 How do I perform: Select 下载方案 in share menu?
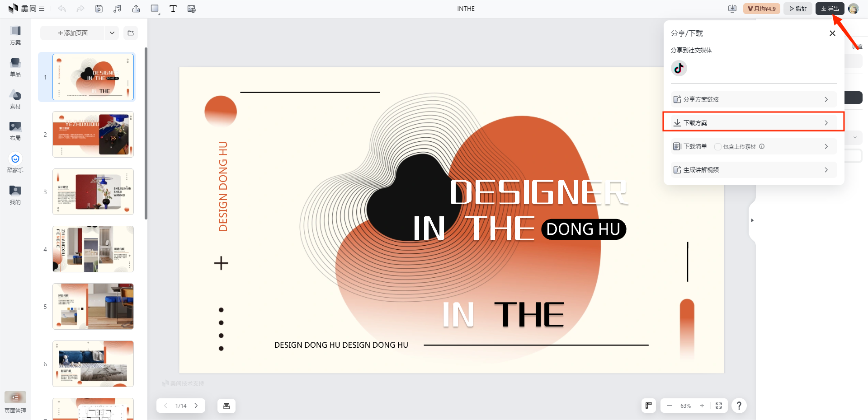click(x=753, y=123)
